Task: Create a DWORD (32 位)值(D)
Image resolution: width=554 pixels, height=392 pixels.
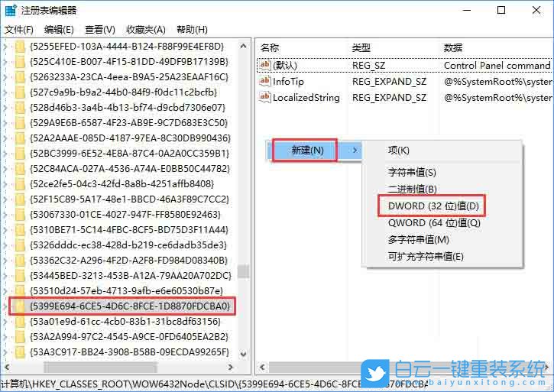Action: 433,206
